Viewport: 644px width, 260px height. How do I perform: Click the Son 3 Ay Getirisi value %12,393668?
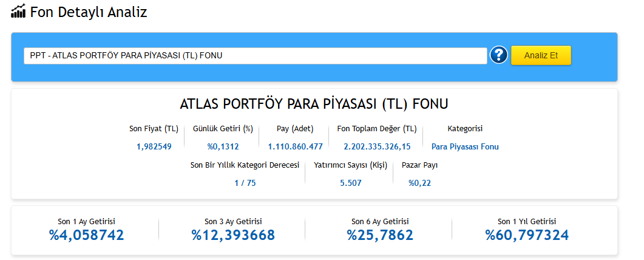[233, 235]
